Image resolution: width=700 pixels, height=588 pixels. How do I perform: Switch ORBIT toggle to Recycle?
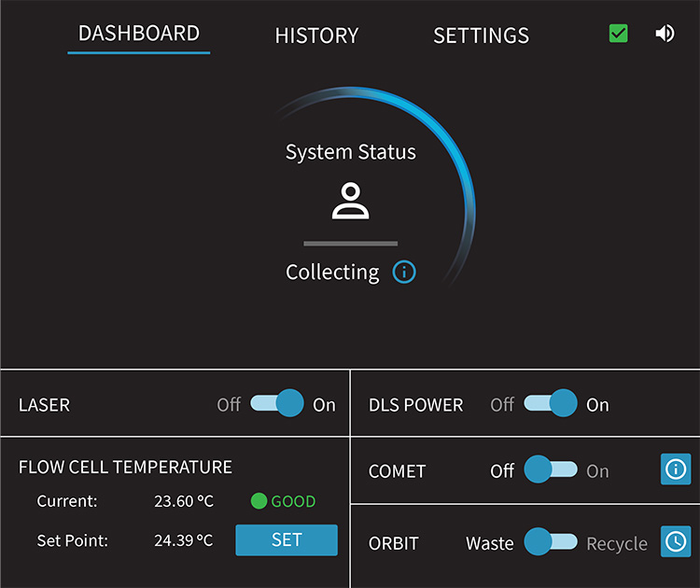(550, 542)
